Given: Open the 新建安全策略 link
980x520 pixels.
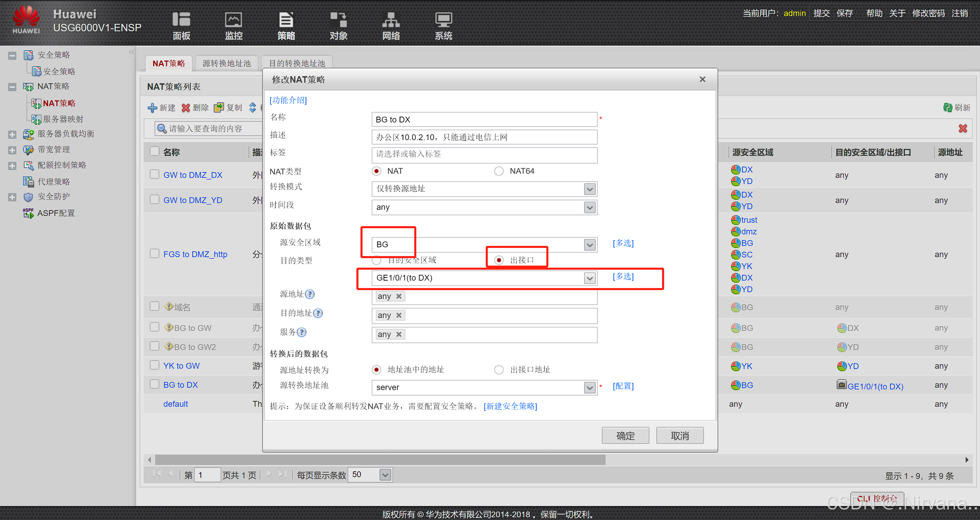Looking at the screenshot, I should [510, 406].
